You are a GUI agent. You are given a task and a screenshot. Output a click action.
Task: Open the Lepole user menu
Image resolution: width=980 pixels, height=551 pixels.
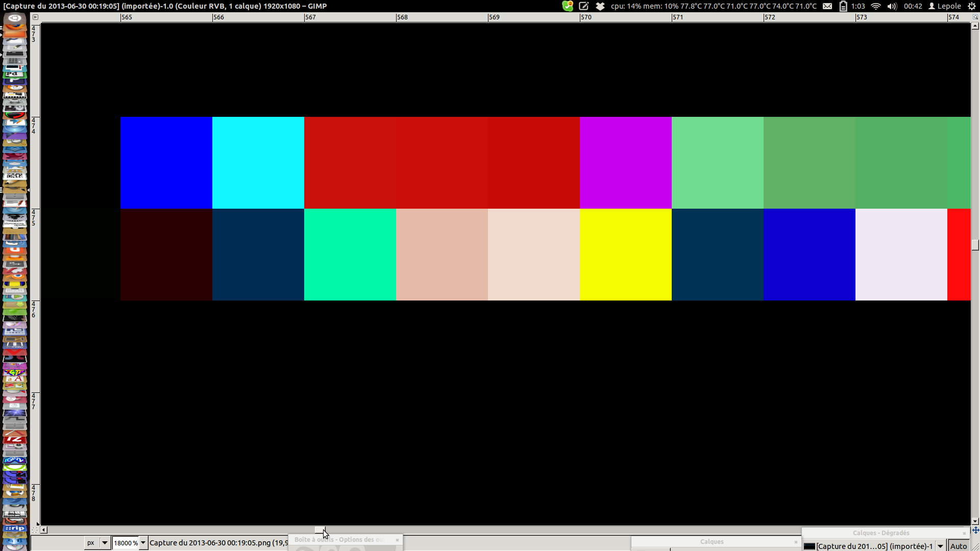tap(944, 6)
